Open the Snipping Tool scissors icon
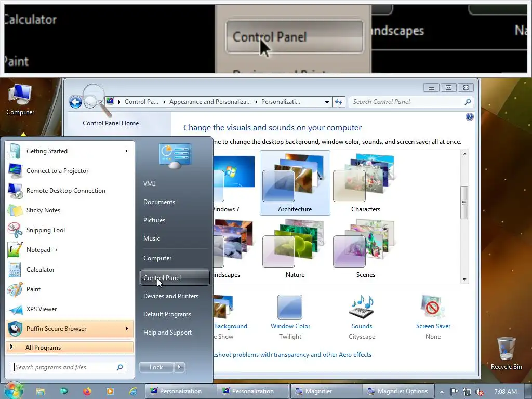 15,230
